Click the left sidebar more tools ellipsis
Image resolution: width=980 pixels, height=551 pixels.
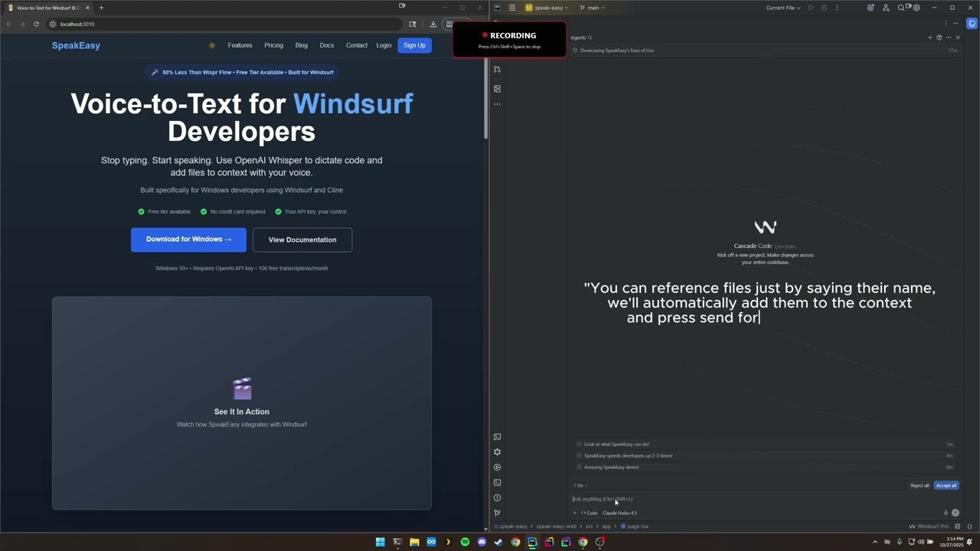(x=497, y=104)
